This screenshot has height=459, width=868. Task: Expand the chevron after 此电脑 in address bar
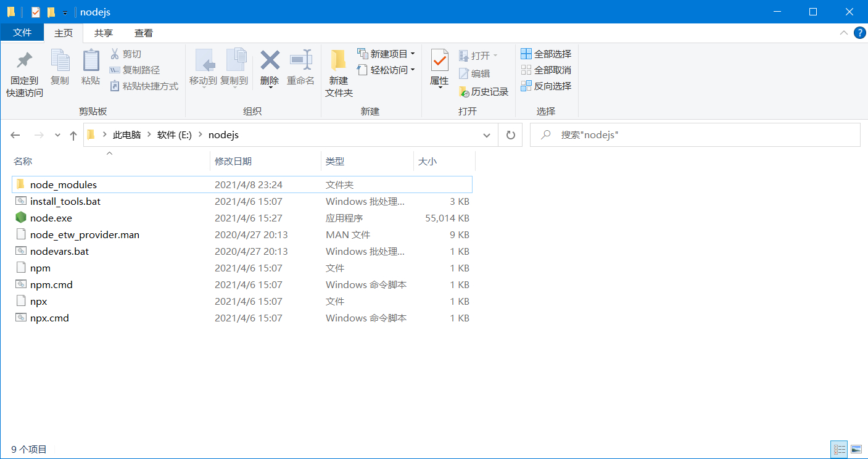pyautogui.click(x=149, y=135)
